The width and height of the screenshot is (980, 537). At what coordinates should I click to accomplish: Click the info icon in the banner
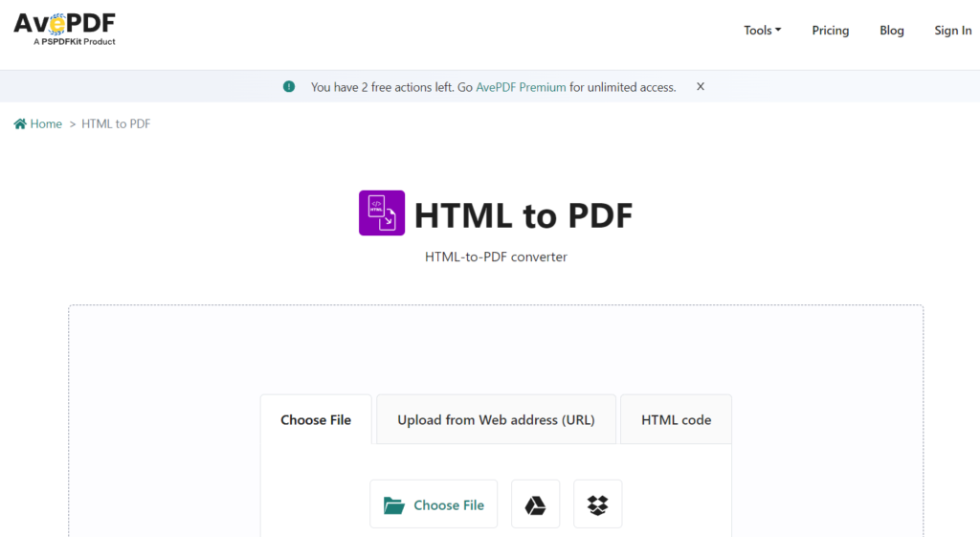pos(289,87)
